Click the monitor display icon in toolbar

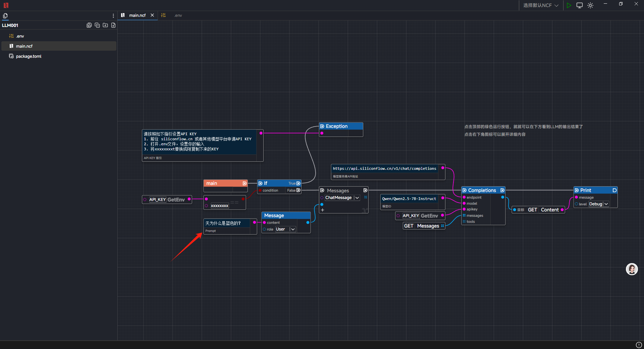point(579,5)
